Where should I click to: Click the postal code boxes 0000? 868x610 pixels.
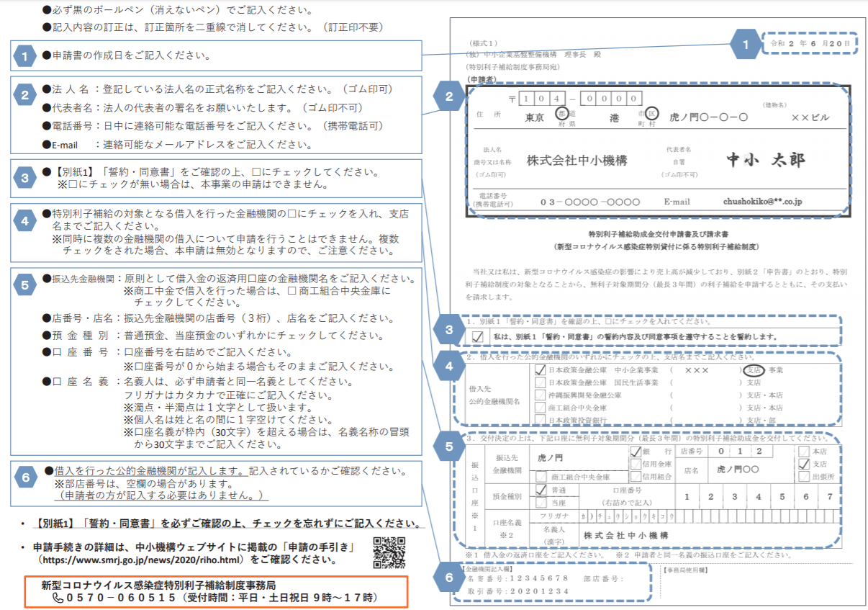(610, 98)
